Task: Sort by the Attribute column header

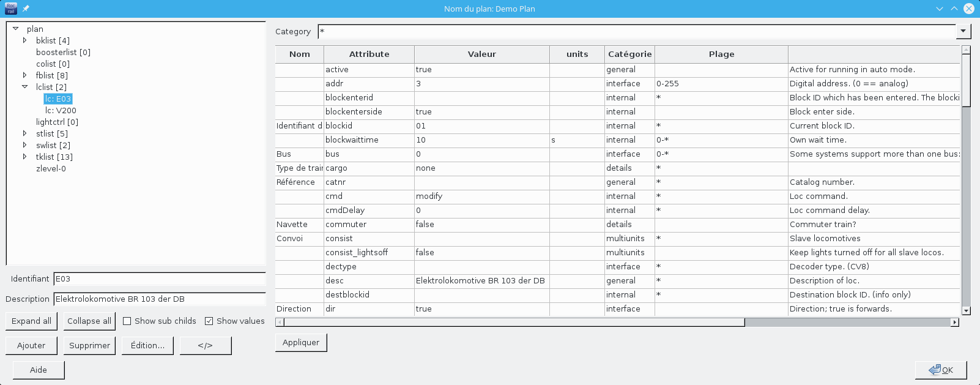Action: click(369, 54)
